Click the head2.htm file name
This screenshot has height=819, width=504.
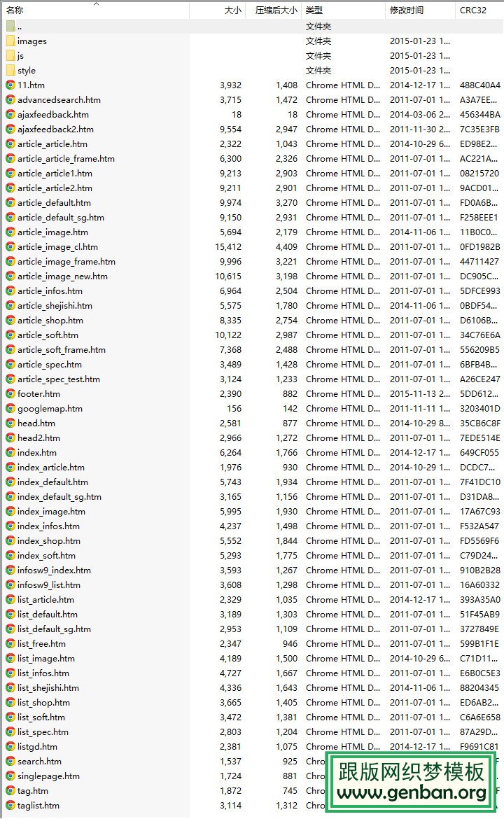point(38,437)
